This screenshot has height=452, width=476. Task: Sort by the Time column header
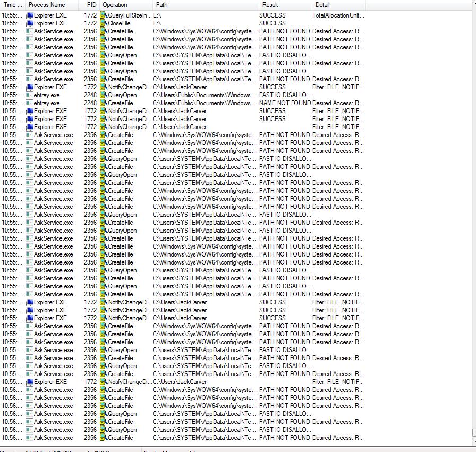tap(12, 5)
